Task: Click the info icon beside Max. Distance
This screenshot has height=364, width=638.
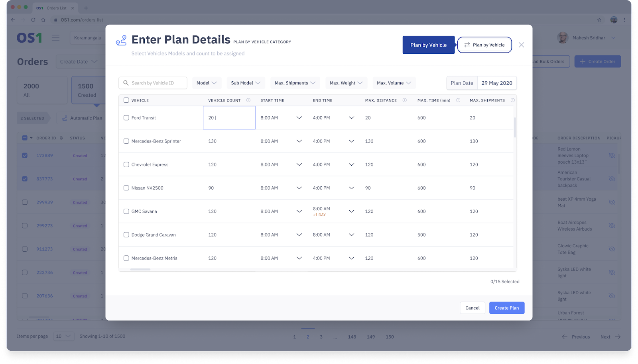Action: tap(404, 100)
